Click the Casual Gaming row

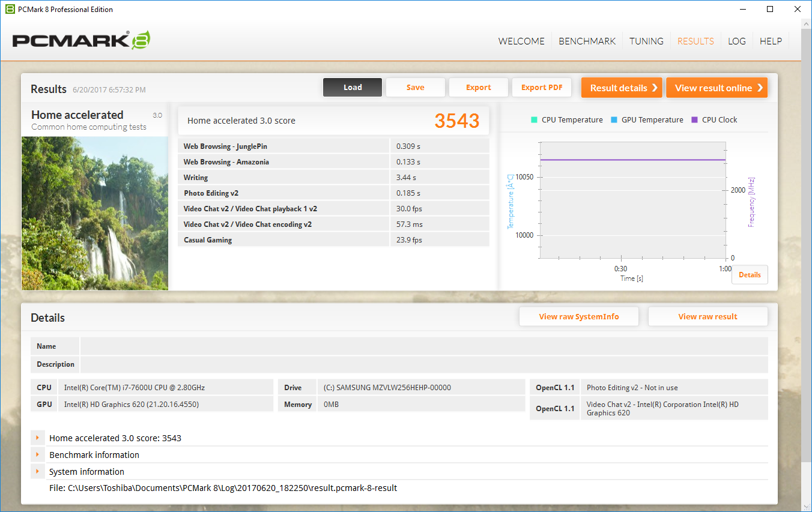coord(333,239)
